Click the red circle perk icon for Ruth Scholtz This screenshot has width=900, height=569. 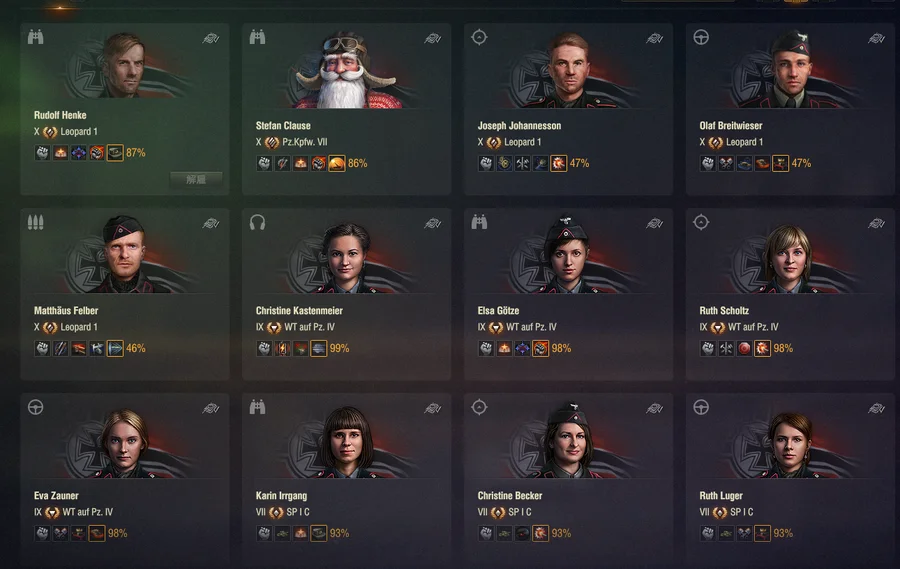pyautogui.click(x=744, y=349)
